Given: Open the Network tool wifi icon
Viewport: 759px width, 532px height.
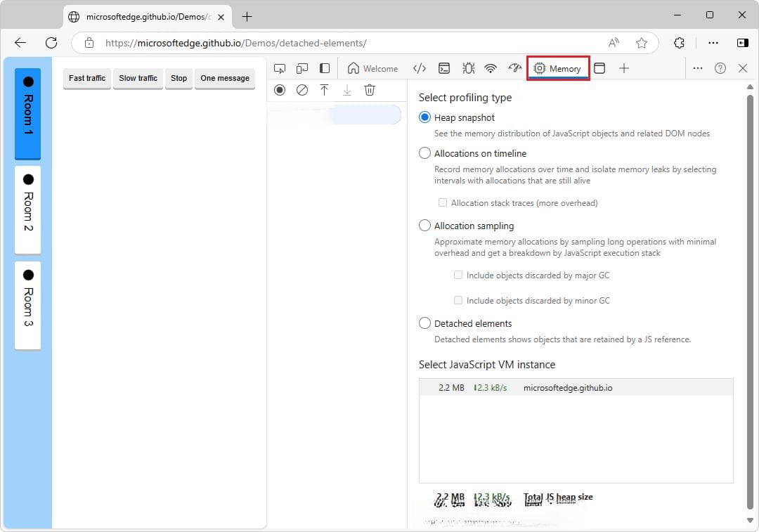Looking at the screenshot, I should [491, 68].
